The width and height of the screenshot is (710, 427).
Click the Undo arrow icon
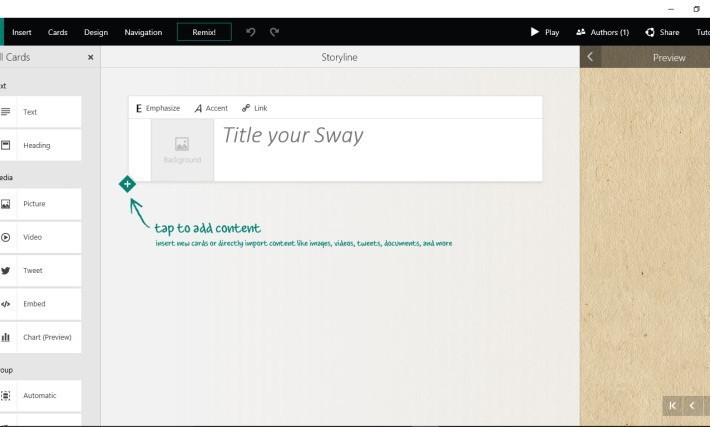pyautogui.click(x=251, y=32)
